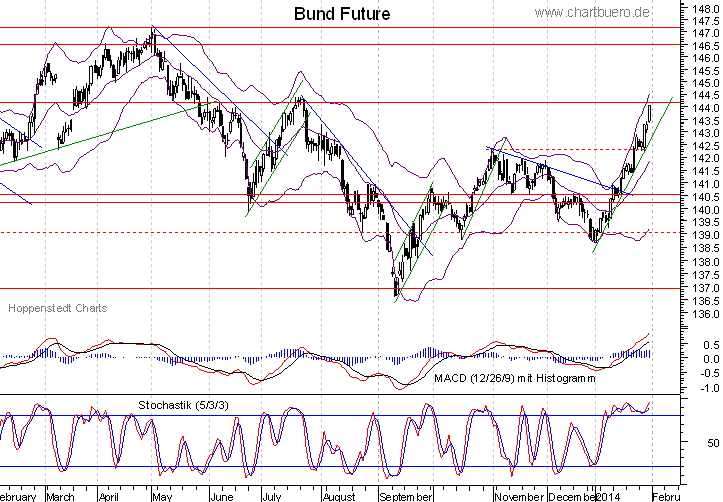Click the August label on the time axis

coord(339,496)
